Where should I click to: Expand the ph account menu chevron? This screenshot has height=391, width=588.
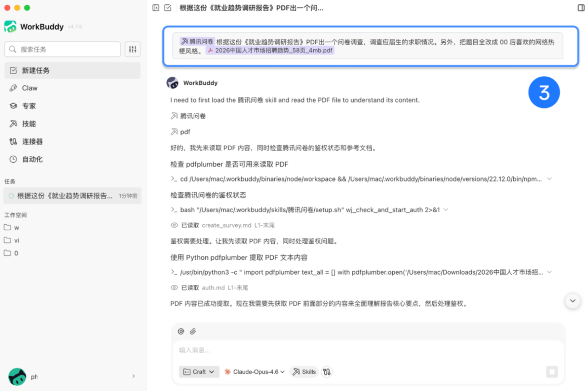point(134,376)
